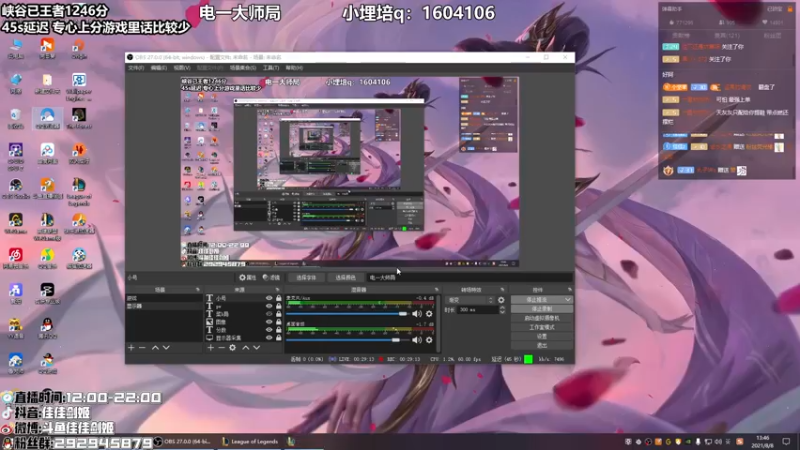Adjust the 麦克风/Aux volume slider
Image resolution: width=800 pixels, height=450 pixels.
point(347,314)
